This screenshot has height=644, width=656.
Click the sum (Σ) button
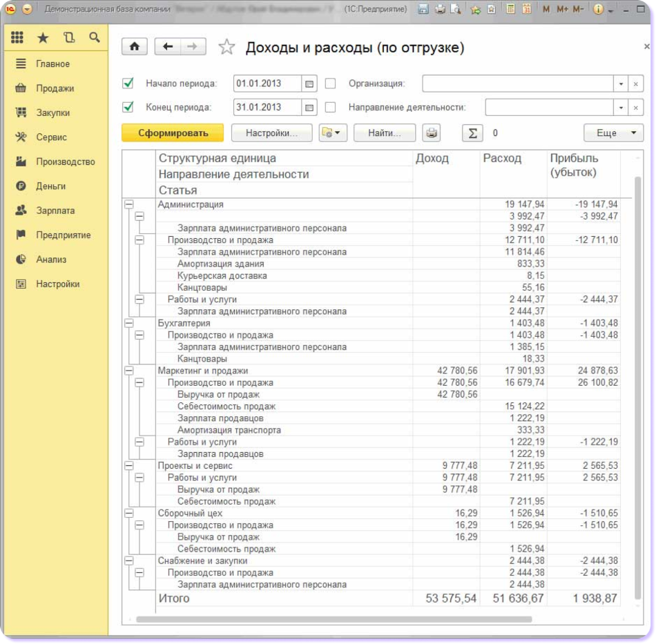click(472, 133)
